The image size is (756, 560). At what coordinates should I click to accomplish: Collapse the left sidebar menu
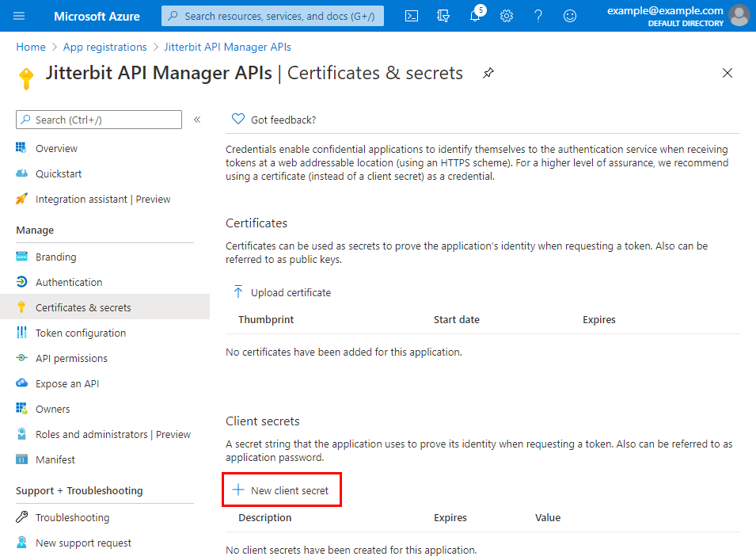(197, 120)
